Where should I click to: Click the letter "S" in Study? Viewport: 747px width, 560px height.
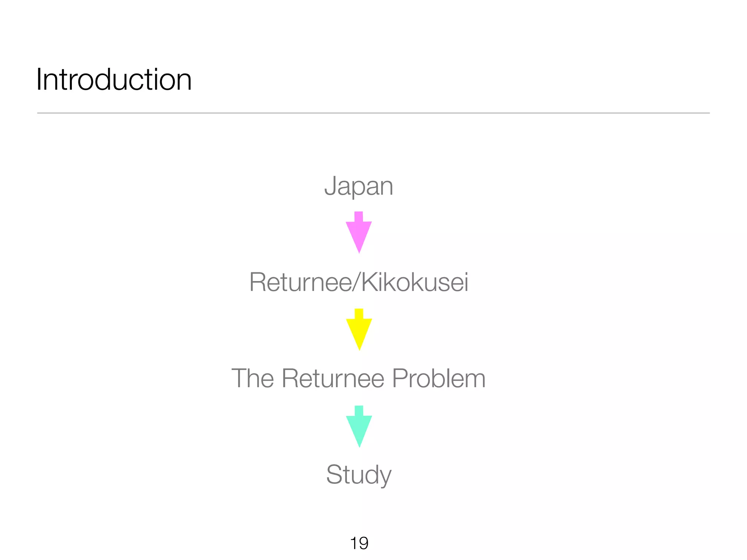[x=334, y=474]
